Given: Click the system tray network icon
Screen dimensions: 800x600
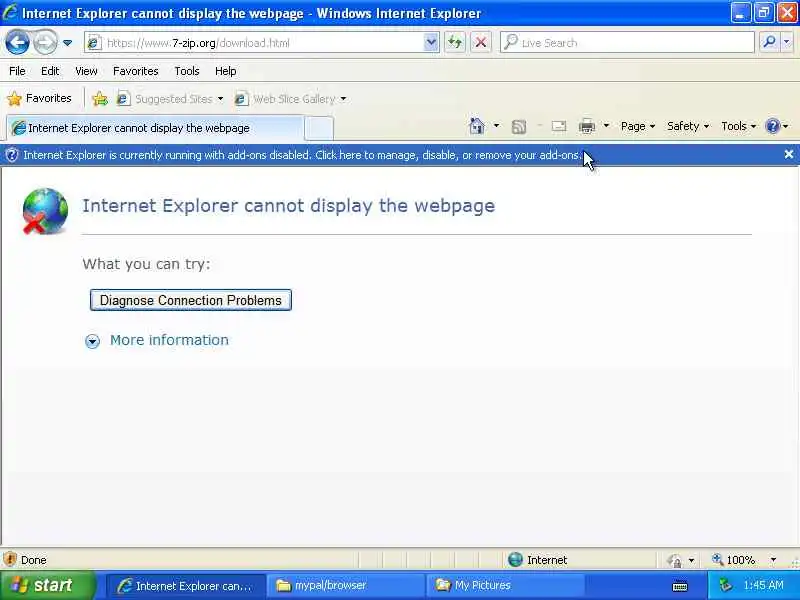Looking at the screenshot, I should (725, 586).
